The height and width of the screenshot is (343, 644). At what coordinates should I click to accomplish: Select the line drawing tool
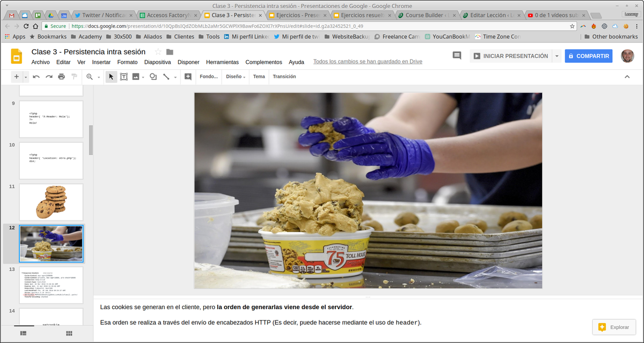166,77
